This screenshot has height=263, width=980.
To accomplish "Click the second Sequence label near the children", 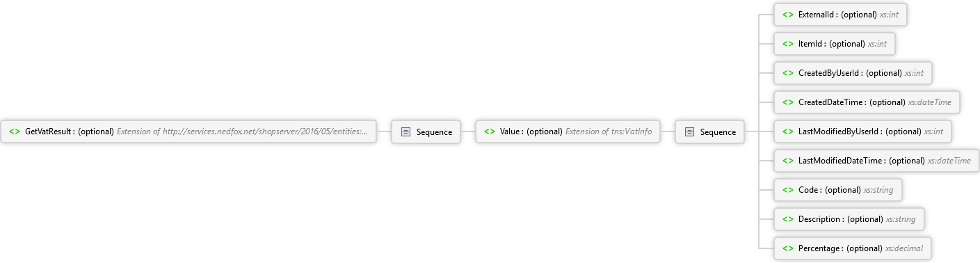I will (718, 132).
